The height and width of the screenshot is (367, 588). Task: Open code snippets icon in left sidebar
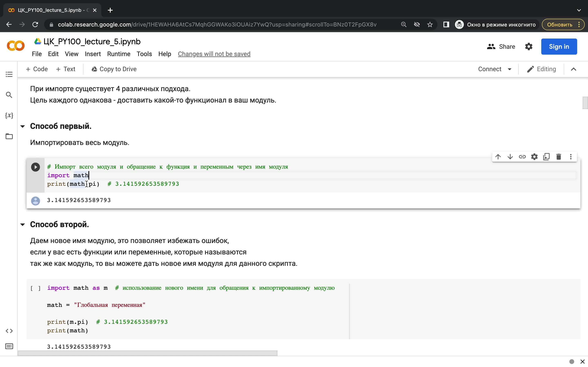tap(9, 331)
